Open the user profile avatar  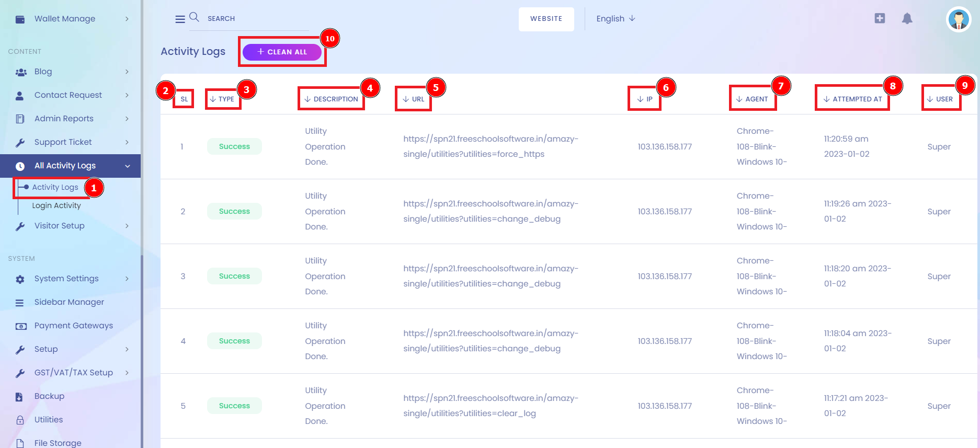(959, 20)
